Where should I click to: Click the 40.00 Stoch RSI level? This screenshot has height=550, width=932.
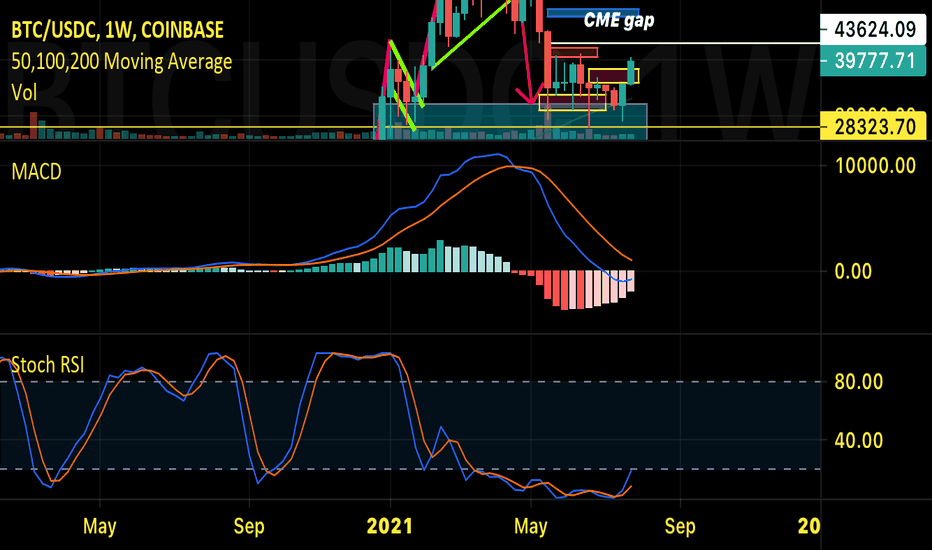858,441
